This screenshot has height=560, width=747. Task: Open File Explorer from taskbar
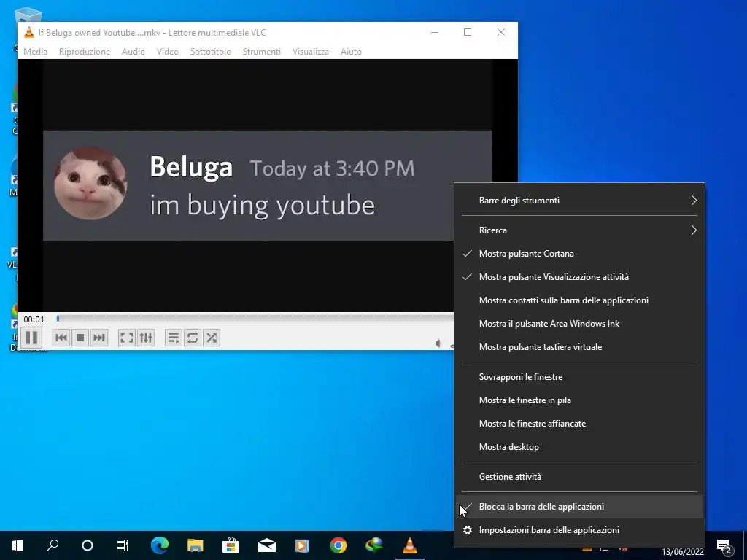(x=196, y=545)
